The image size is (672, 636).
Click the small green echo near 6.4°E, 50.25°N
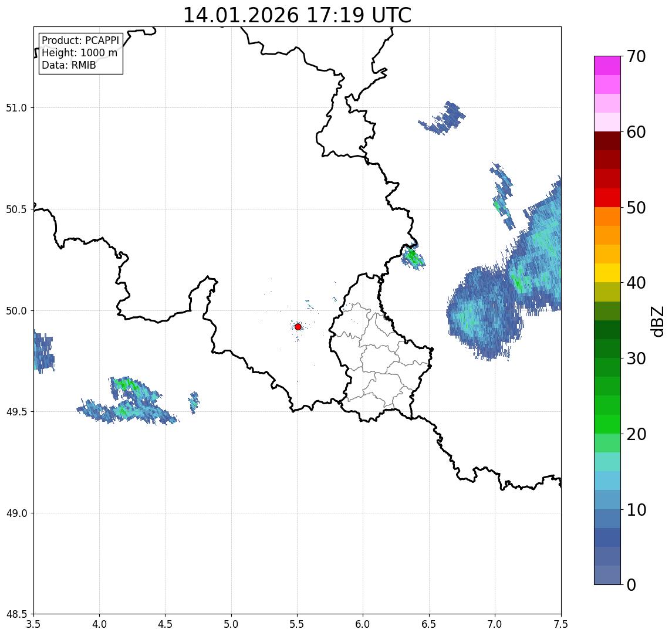click(413, 257)
